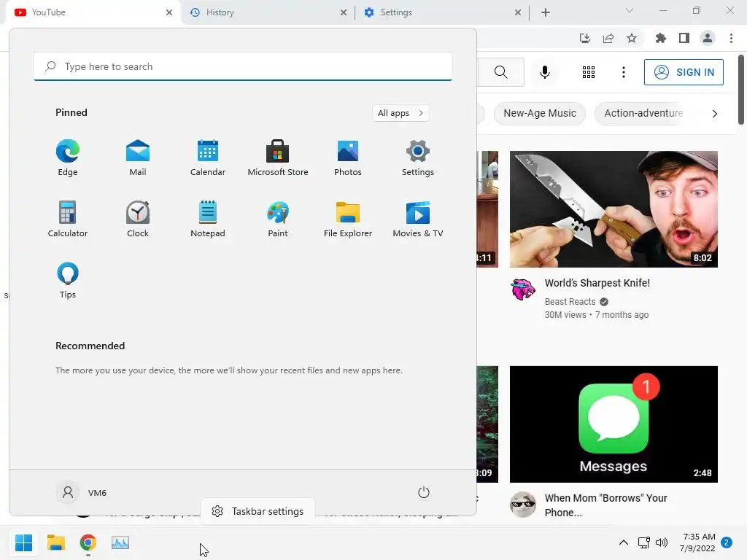Bookmark this page with the star
Viewport: 747px width, 560px height.
632,38
